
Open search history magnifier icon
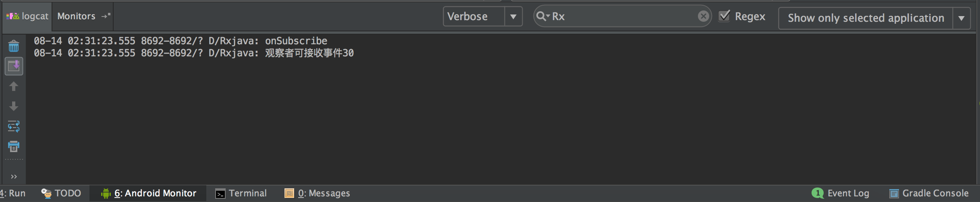pyautogui.click(x=542, y=16)
